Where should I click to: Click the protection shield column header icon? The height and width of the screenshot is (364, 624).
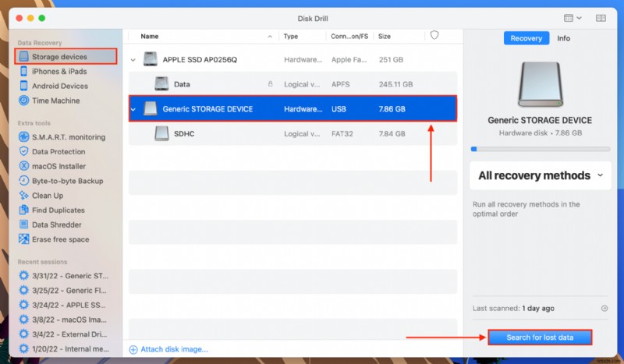pyautogui.click(x=434, y=35)
